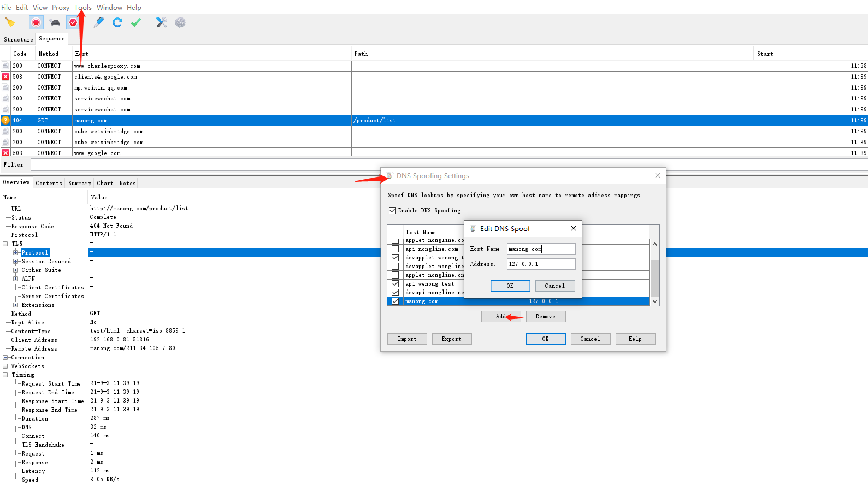This screenshot has width=868, height=485.
Task: Close the DNS Spoofing Settings dialog
Action: coord(658,175)
